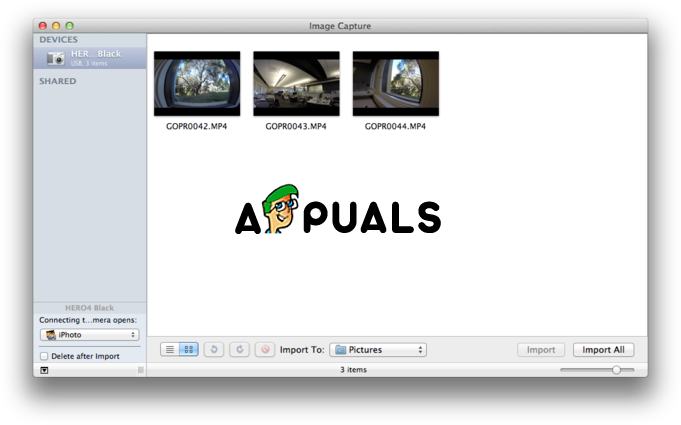
Task: Select the GOPR0044.MP4 thumbnail
Action: click(x=396, y=84)
